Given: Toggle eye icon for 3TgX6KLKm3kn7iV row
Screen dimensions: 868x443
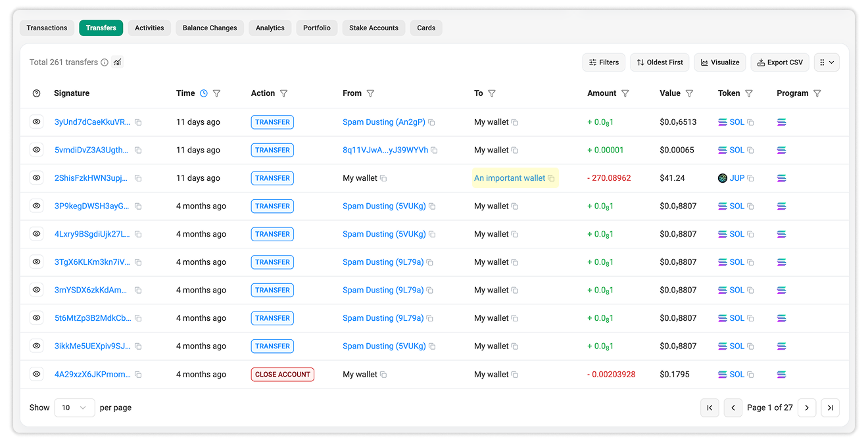Looking at the screenshot, I should (37, 262).
